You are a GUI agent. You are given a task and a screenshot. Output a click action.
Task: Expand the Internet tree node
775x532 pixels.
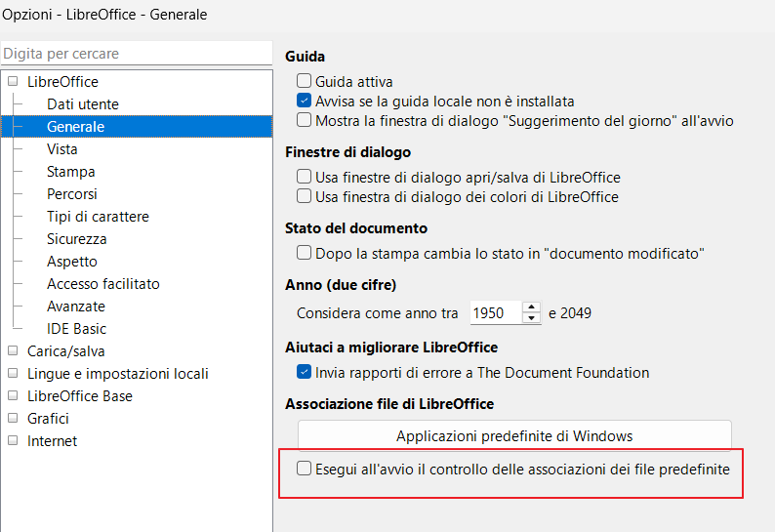[x=13, y=440]
